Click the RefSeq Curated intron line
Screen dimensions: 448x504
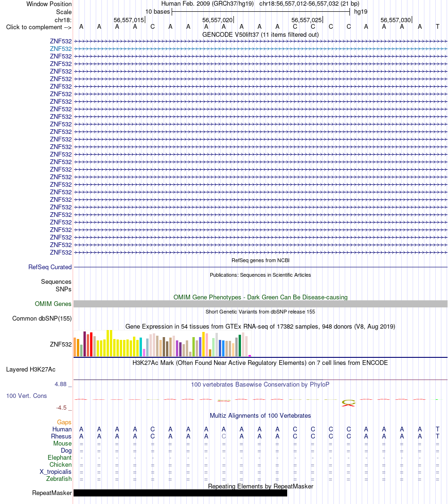pyautogui.click(x=260, y=267)
